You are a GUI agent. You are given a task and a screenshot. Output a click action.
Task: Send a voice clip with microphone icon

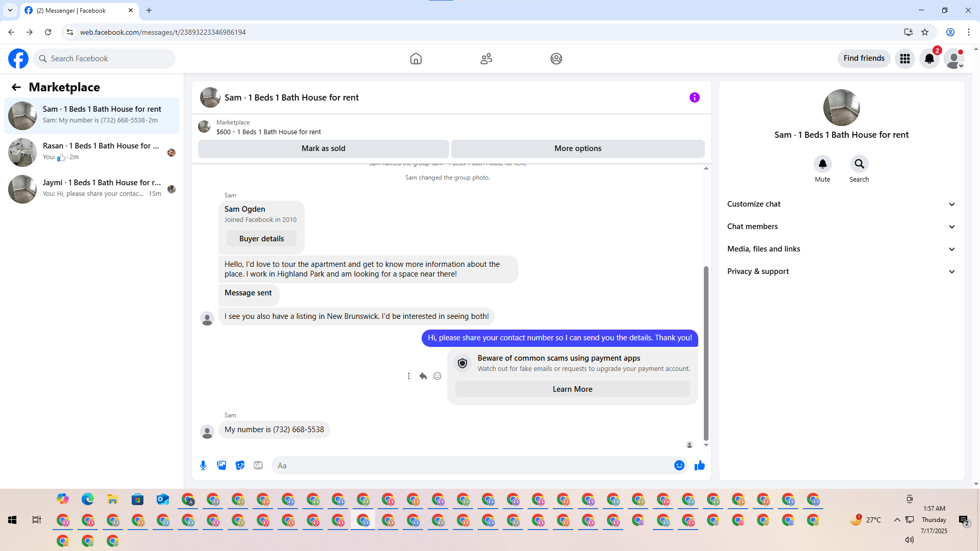203,465
